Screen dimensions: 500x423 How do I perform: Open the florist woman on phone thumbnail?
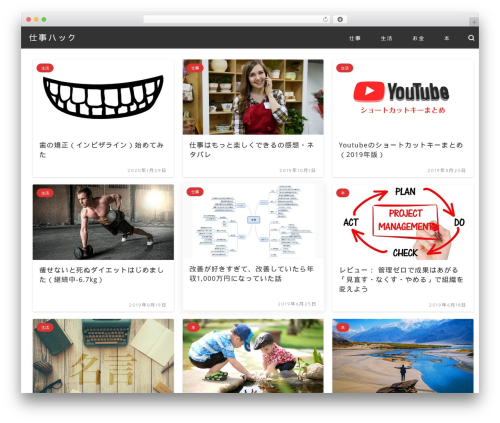click(253, 97)
